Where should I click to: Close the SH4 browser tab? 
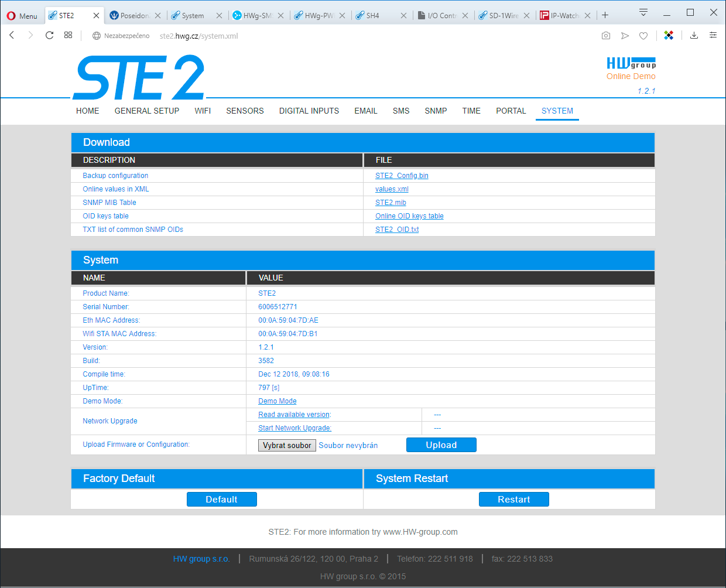point(403,16)
